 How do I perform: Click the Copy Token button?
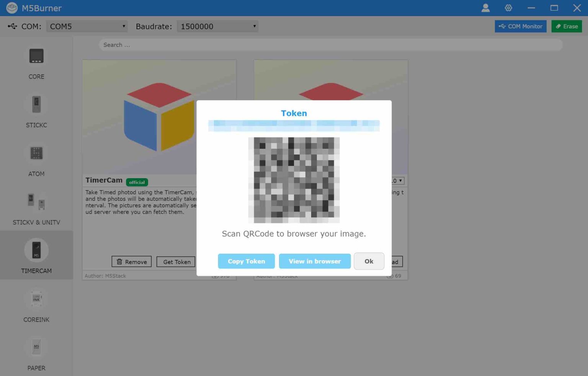tap(246, 261)
